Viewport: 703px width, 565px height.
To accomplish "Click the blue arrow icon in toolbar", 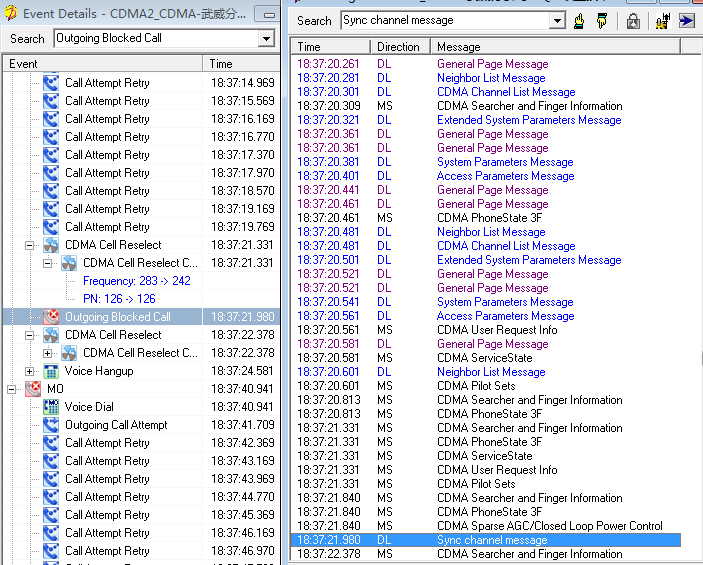I will coord(687,20).
